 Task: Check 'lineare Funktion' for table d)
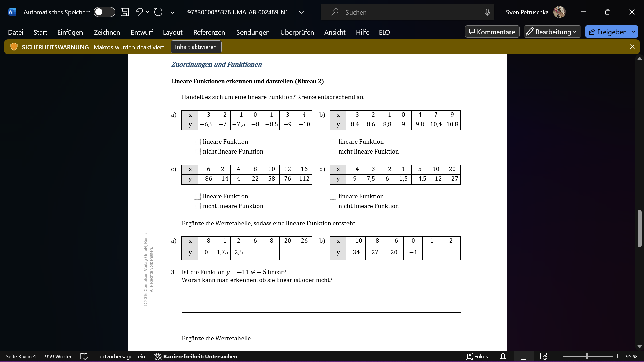point(333,196)
